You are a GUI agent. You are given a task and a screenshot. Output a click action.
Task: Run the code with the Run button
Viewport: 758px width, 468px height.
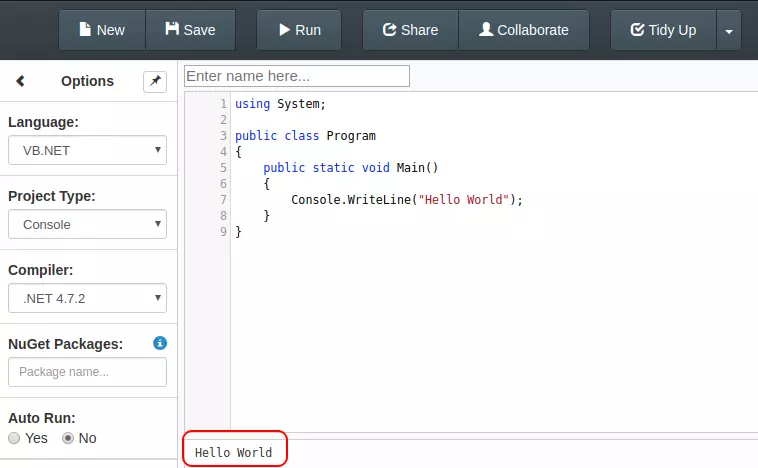298,30
